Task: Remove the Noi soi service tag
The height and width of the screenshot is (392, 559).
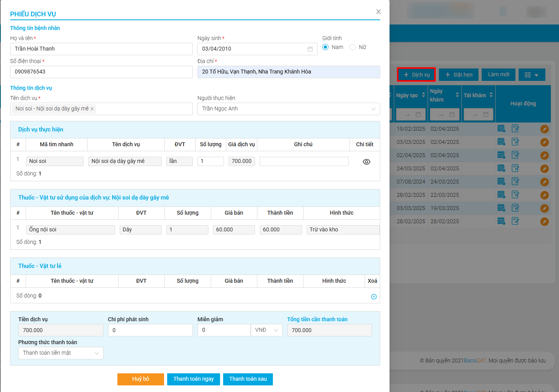Action: (x=92, y=109)
